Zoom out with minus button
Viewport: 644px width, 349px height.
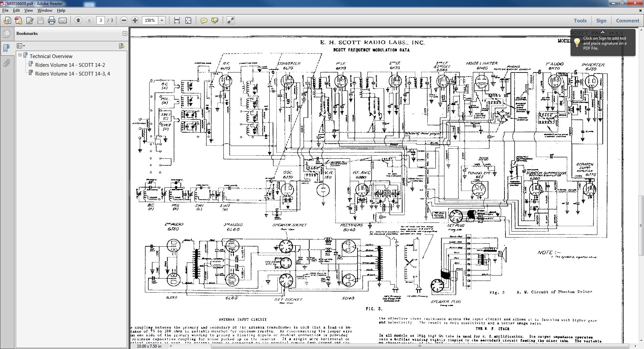[124, 20]
